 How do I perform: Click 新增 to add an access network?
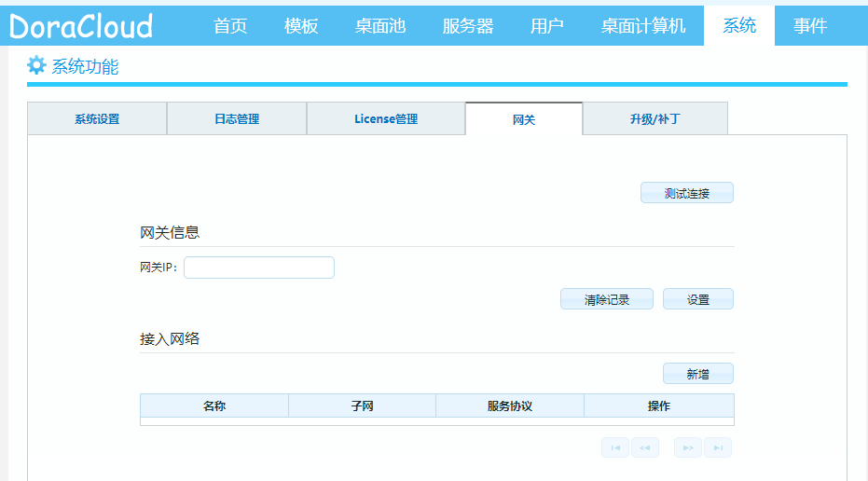pyautogui.click(x=698, y=374)
